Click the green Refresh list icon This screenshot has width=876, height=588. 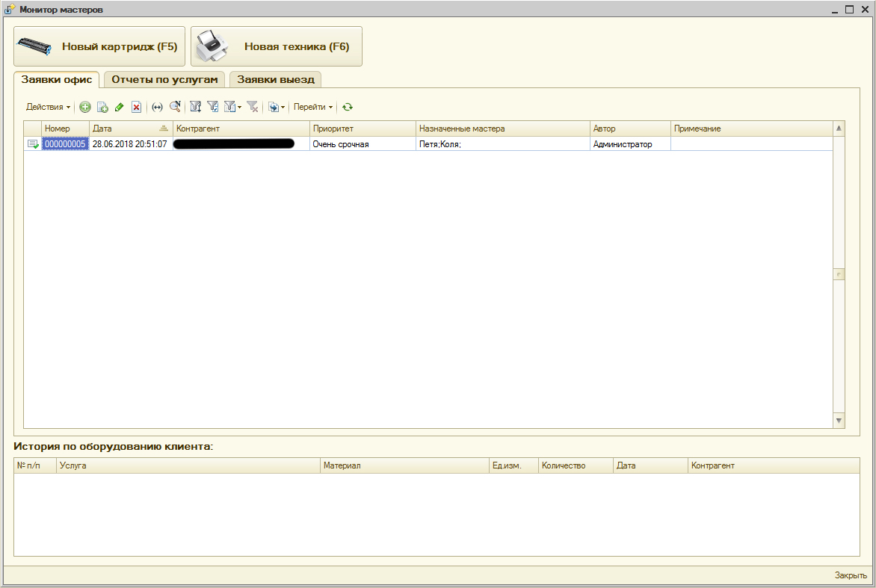pos(348,107)
